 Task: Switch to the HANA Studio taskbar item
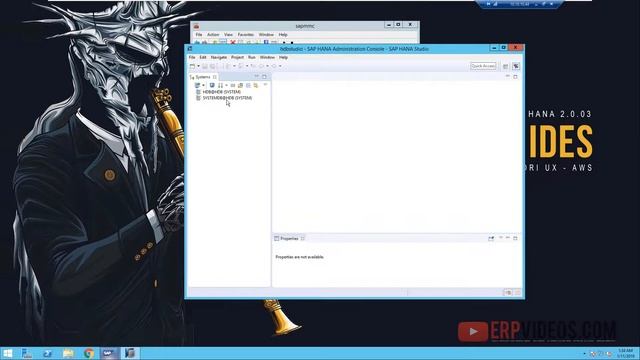130,353
